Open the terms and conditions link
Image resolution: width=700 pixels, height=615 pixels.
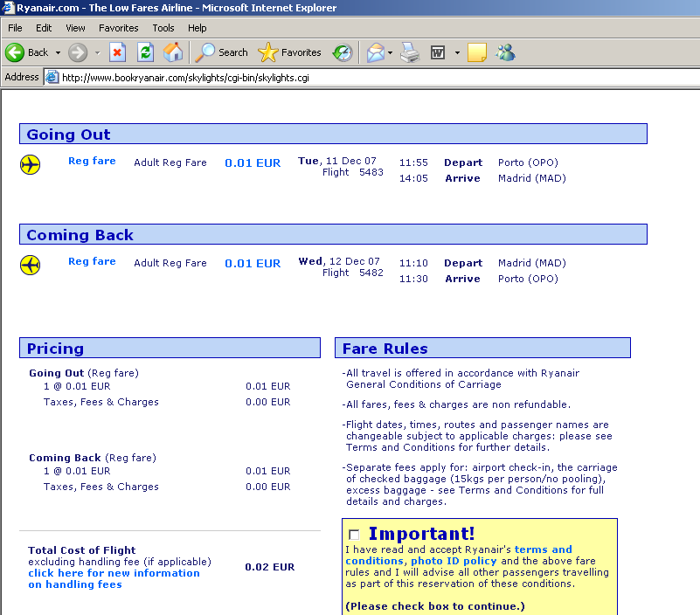[x=459, y=556]
